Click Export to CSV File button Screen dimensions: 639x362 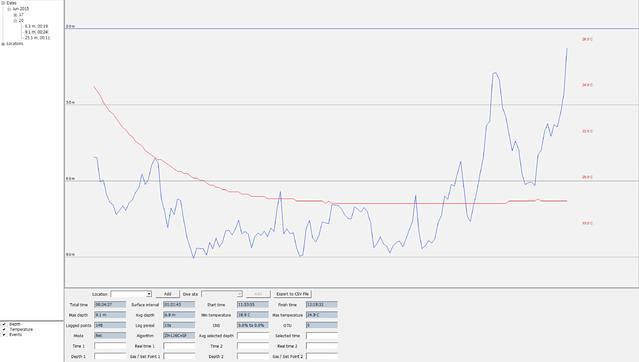[293, 294]
